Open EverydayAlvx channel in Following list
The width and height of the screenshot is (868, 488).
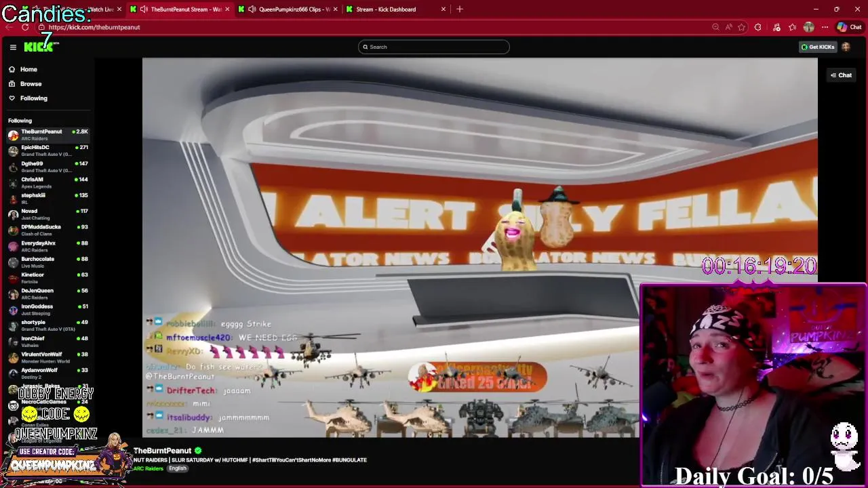click(47, 246)
